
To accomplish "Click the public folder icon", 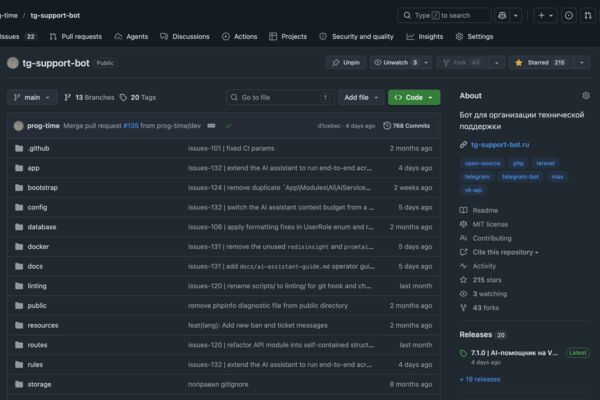I will click(x=19, y=305).
